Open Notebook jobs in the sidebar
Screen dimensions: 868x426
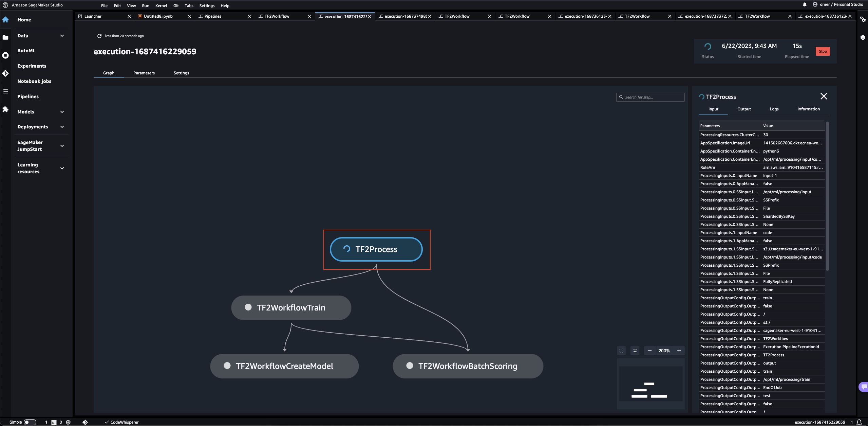[x=34, y=81]
